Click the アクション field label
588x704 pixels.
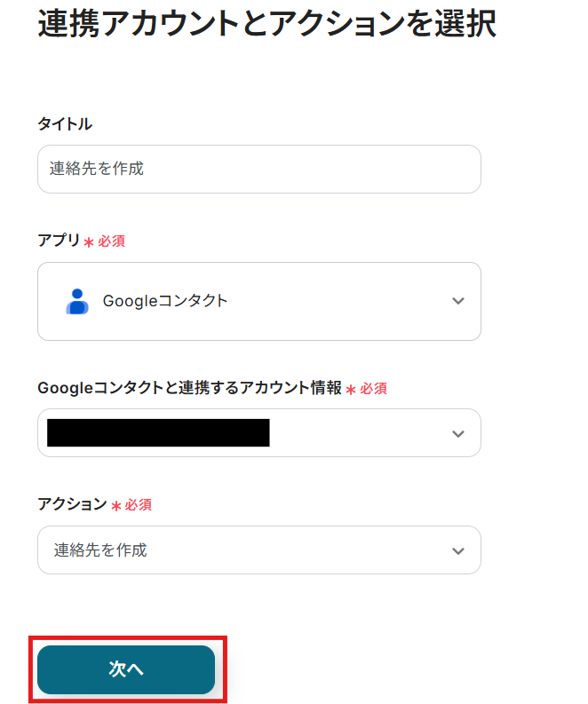tap(72, 504)
